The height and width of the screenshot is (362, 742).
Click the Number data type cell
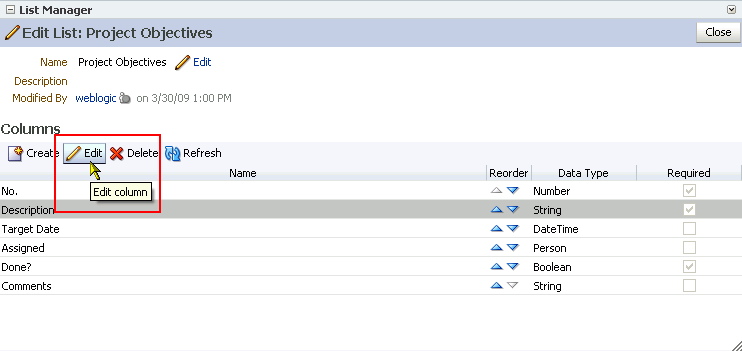click(552, 191)
